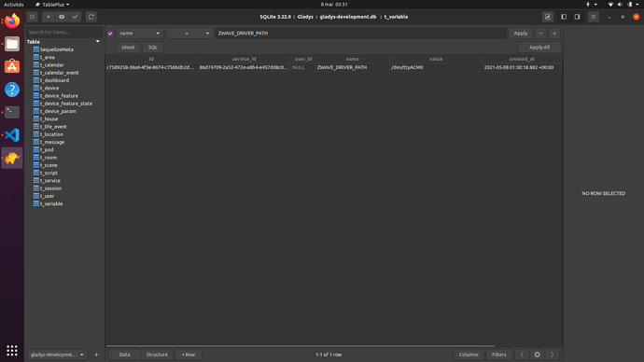Image resolution: width=644 pixels, height=362 pixels.
Task: Open the SQL editor pencil icon
Action: pos(548,17)
